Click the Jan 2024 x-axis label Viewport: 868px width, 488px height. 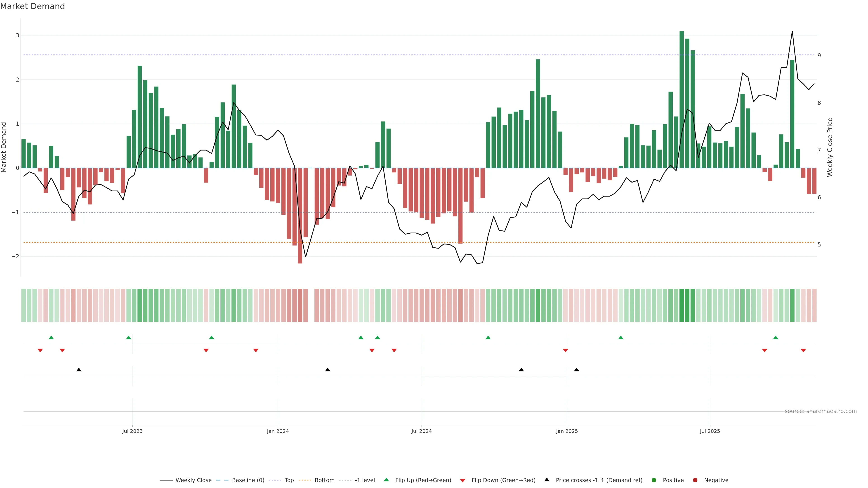(278, 431)
